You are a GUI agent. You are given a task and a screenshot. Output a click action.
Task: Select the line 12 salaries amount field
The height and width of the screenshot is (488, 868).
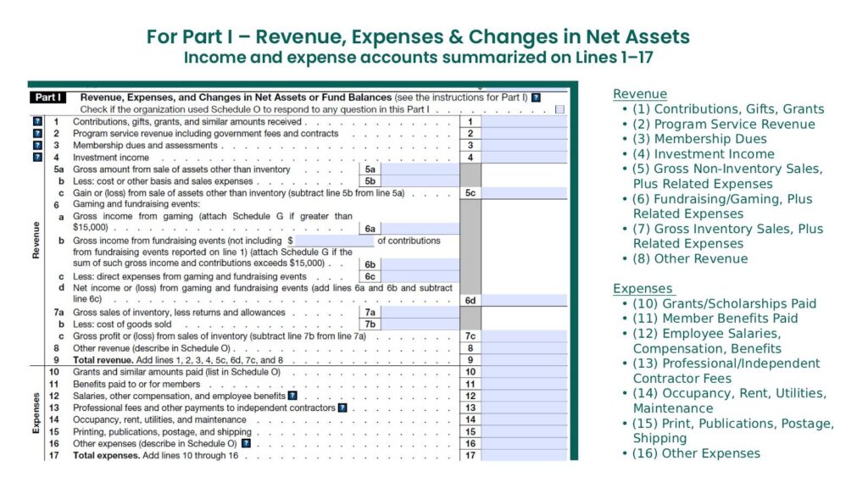tap(524, 396)
